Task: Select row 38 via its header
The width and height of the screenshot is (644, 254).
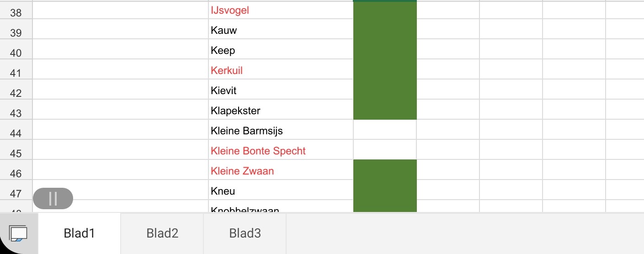Action: pyautogui.click(x=16, y=12)
